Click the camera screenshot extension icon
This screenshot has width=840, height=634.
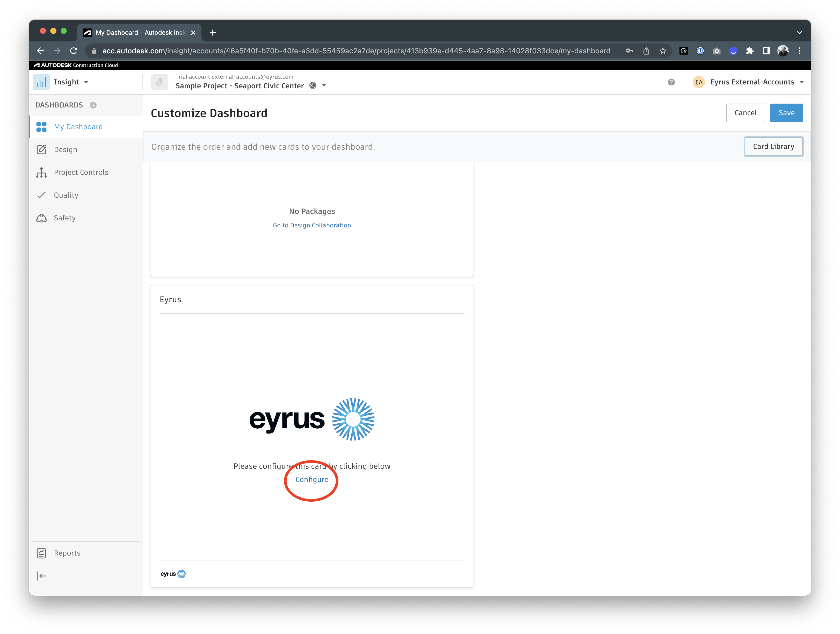[716, 51]
